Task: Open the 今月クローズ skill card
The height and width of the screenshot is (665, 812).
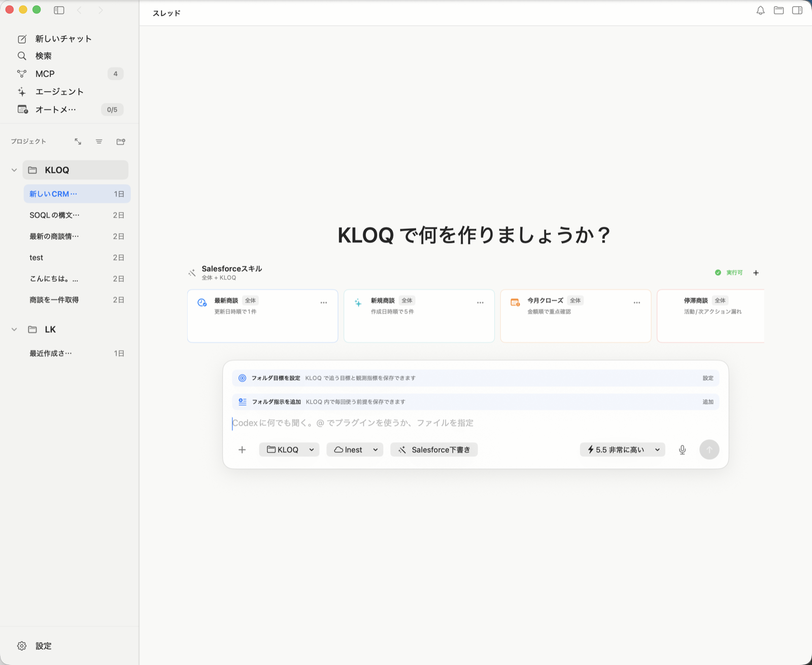Action: (x=576, y=316)
